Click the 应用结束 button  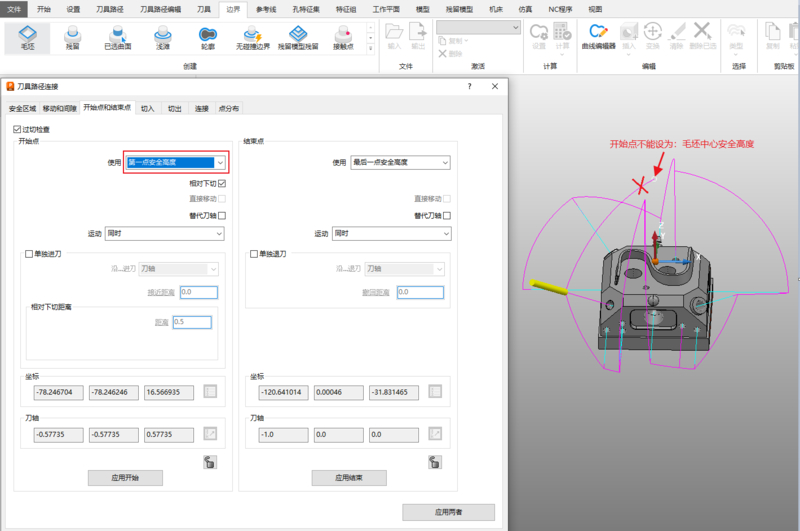tap(349, 478)
